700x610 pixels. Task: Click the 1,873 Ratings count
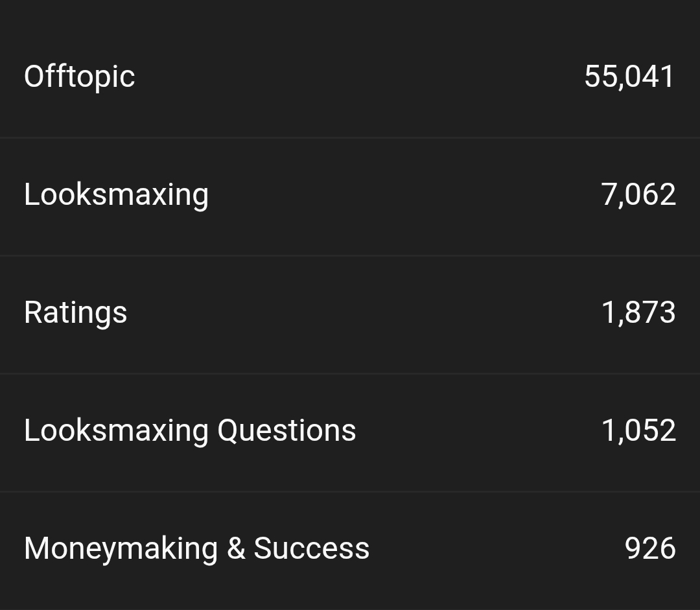(638, 312)
